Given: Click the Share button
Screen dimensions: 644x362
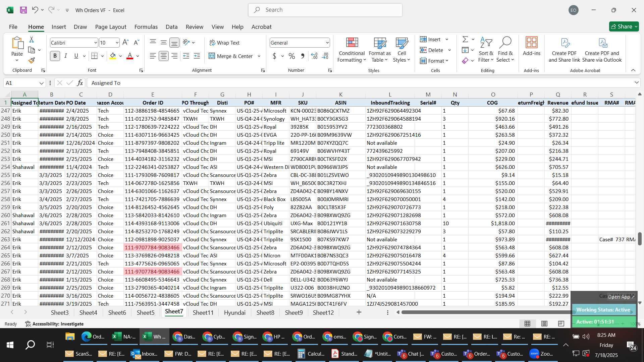Looking at the screenshot, I should pos(624,26).
